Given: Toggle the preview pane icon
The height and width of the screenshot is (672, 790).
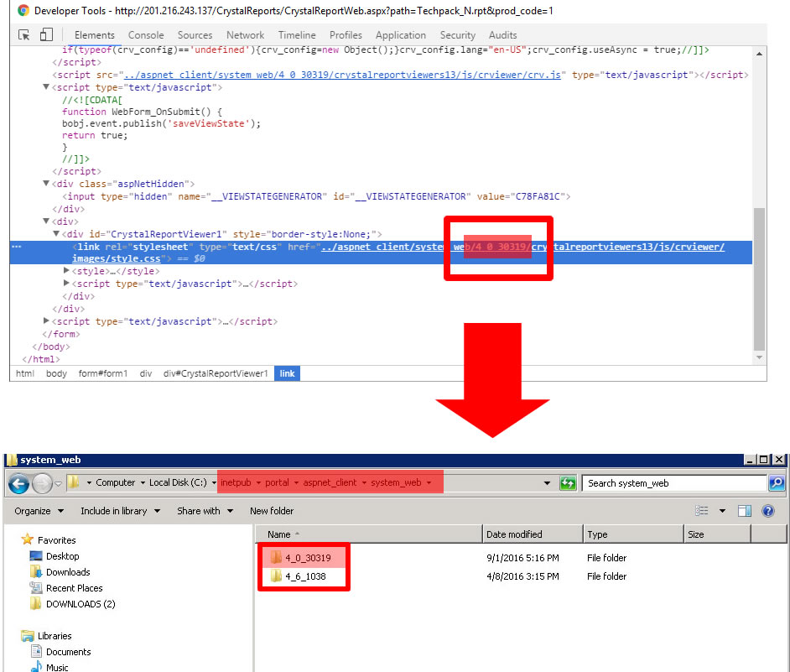Looking at the screenshot, I should click(745, 511).
